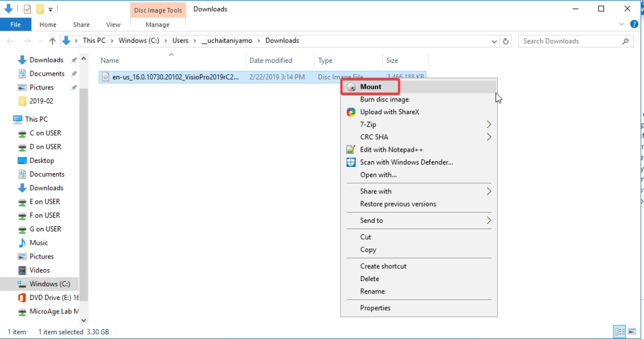Viewport: 644px width, 340px height.
Task: Open the Manage ribbon tab
Action: (157, 25)
